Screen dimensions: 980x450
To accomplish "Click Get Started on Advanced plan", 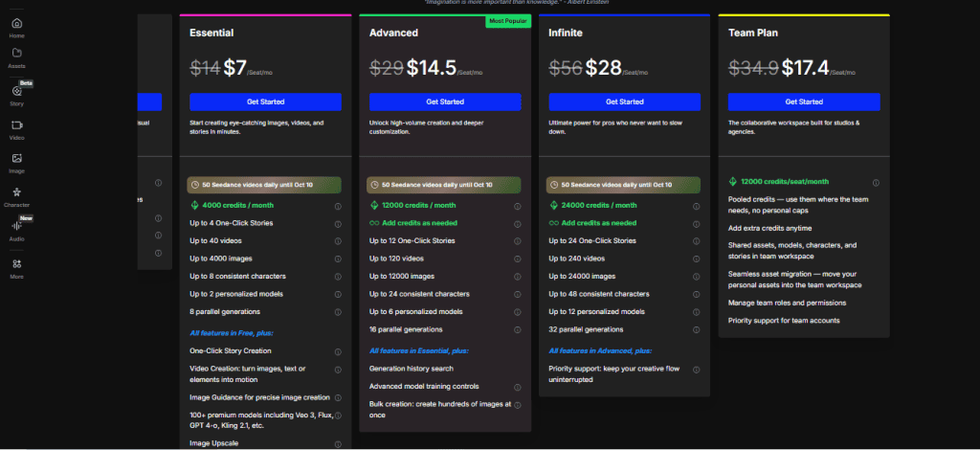I will (445, 101).
